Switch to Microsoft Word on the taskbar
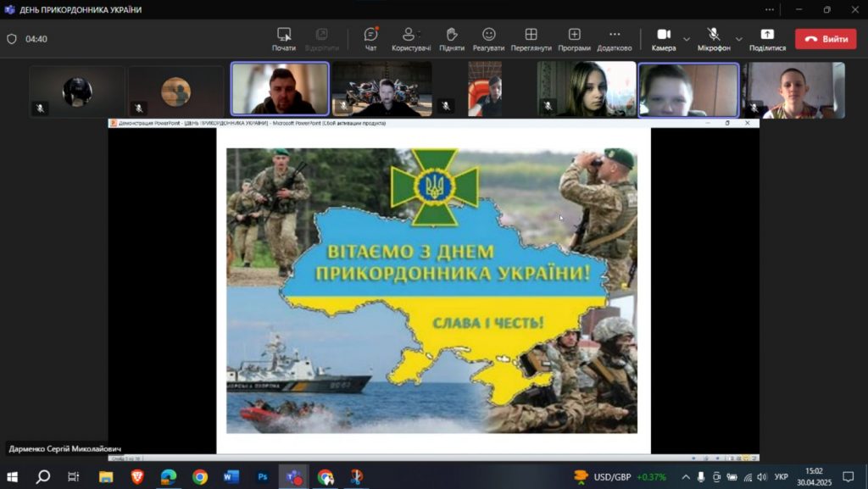 pos(231,477)
